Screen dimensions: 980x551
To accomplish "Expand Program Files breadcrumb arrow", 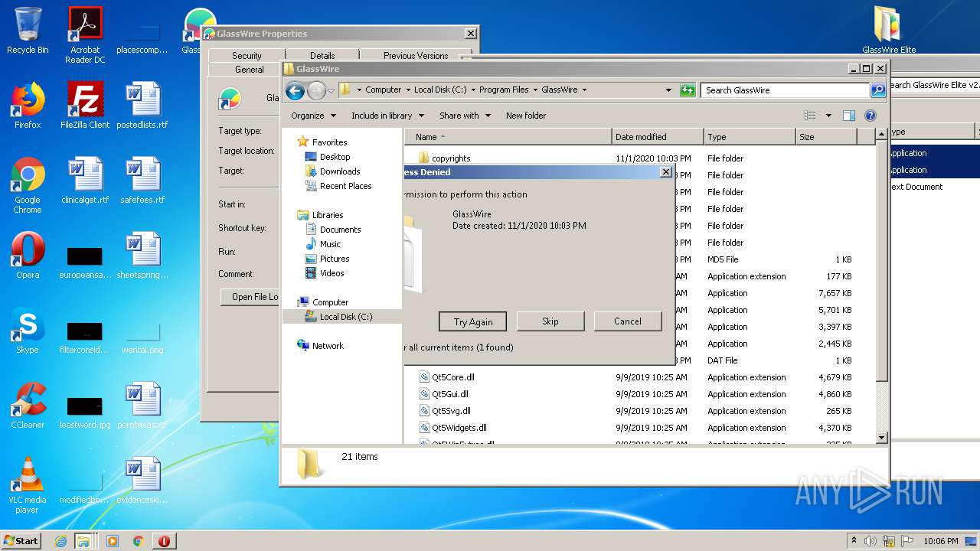I will pos(535,90).
